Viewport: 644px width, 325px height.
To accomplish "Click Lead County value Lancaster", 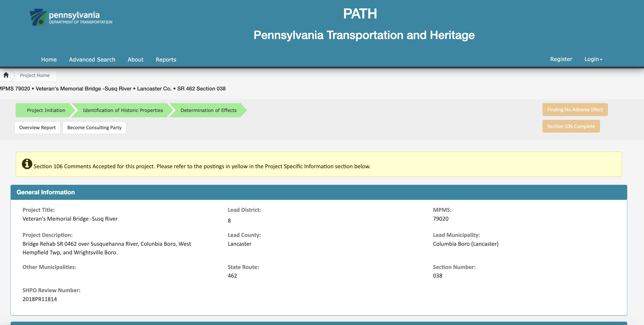I will [239, 244].
